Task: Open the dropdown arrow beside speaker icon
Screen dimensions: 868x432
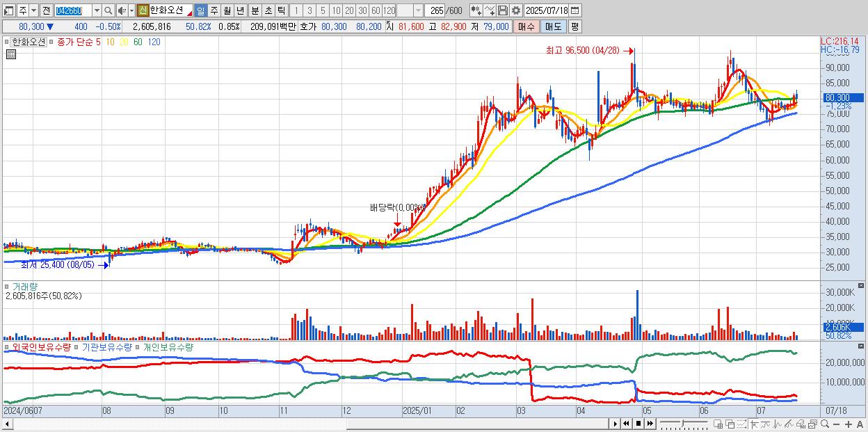Action: pyautogui.click(x=131, y=10)
